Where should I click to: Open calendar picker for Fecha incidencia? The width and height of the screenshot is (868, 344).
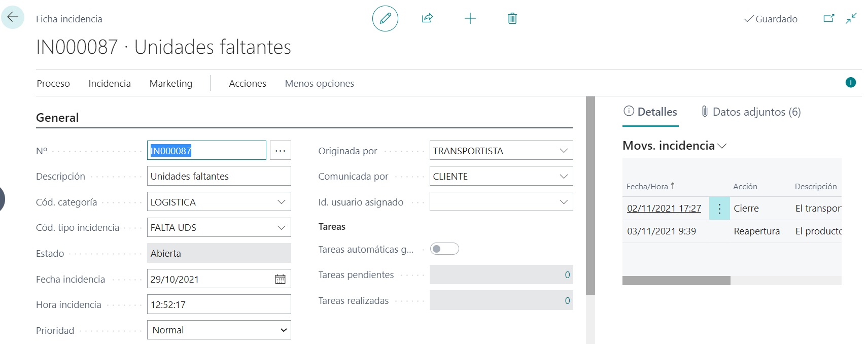pos(280,279)
